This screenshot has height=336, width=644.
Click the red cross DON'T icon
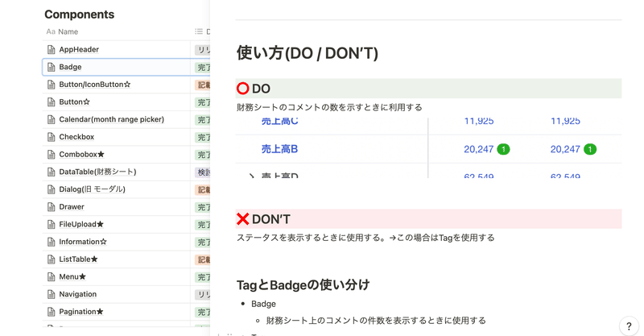click(243, 219)
